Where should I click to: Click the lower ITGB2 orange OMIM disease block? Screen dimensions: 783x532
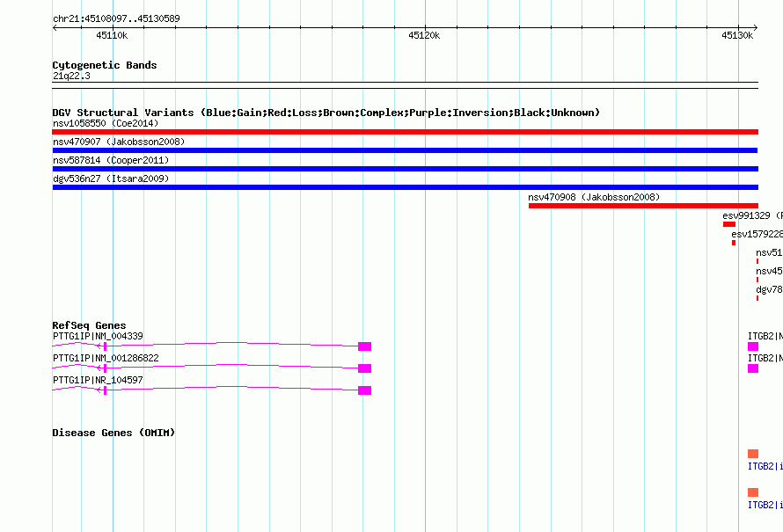point(753,492)
